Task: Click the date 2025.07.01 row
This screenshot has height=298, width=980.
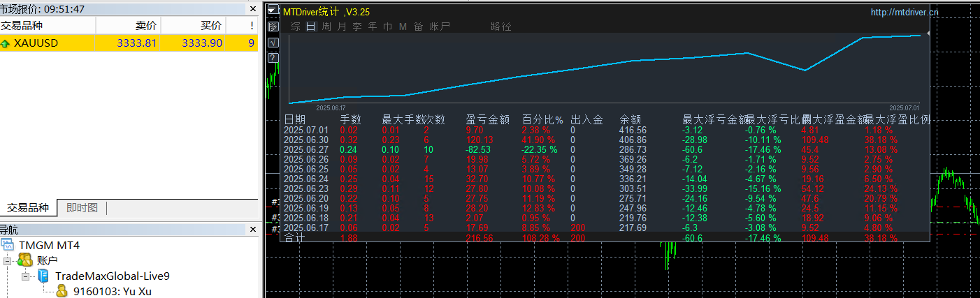Action: (x=307, y=130)
